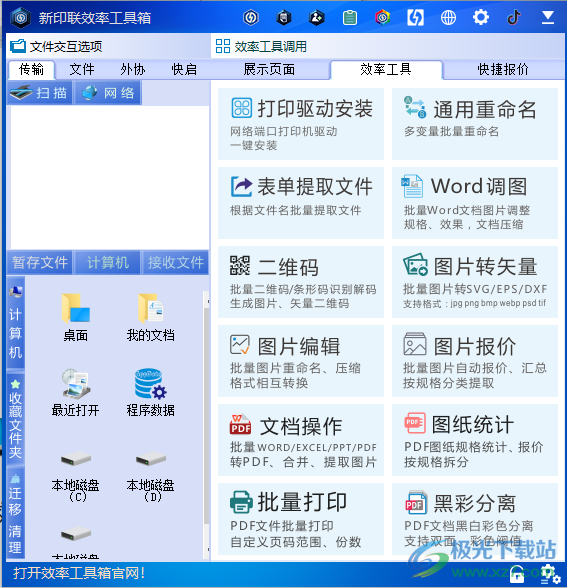Open the 黑彩分离 tool
567x588 pixels.
pyautogui.click(x=475, y=519)
